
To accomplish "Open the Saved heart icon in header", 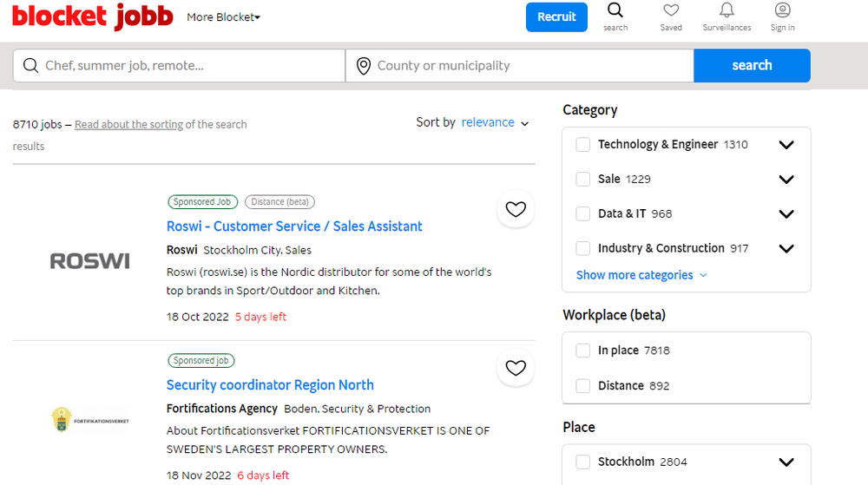I will [671, 10].
